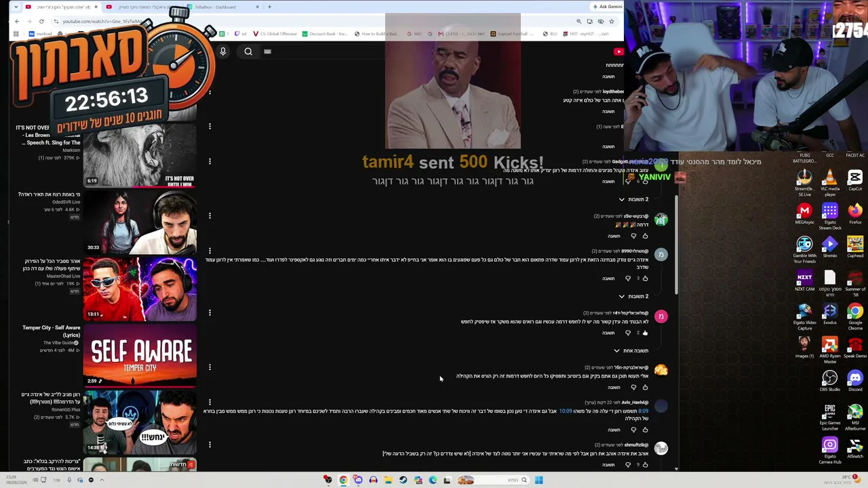Like the comment showing 2 likes
This screenshot has width=868, height=488.
click(x=645, y=333)
